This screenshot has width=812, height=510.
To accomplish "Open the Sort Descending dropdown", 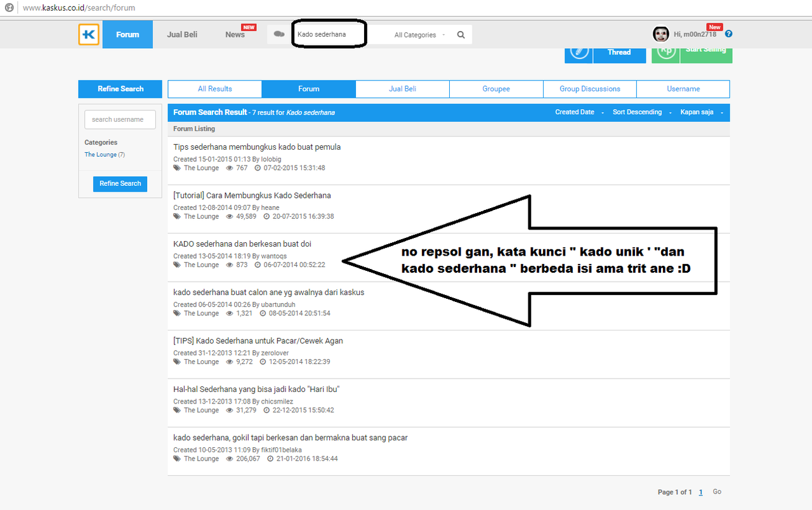I will pos(641,112).
